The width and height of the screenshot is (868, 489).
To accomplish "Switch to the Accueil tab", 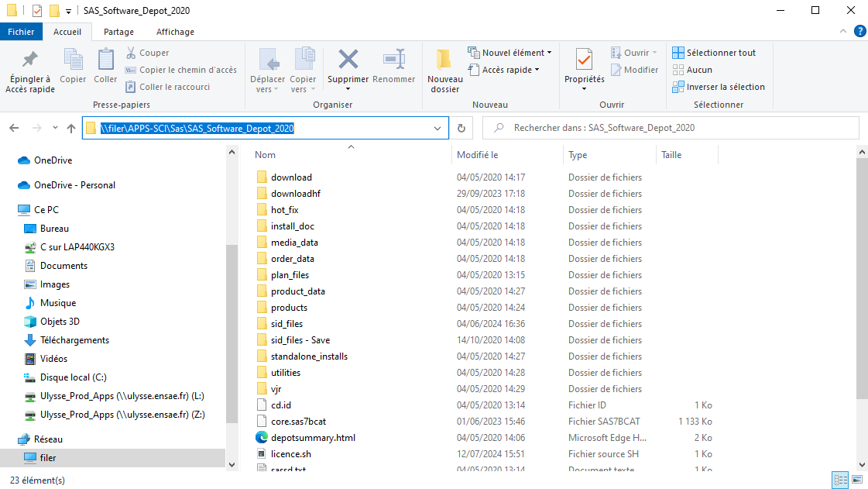I will pyautogui.click(x=67, y=32).
